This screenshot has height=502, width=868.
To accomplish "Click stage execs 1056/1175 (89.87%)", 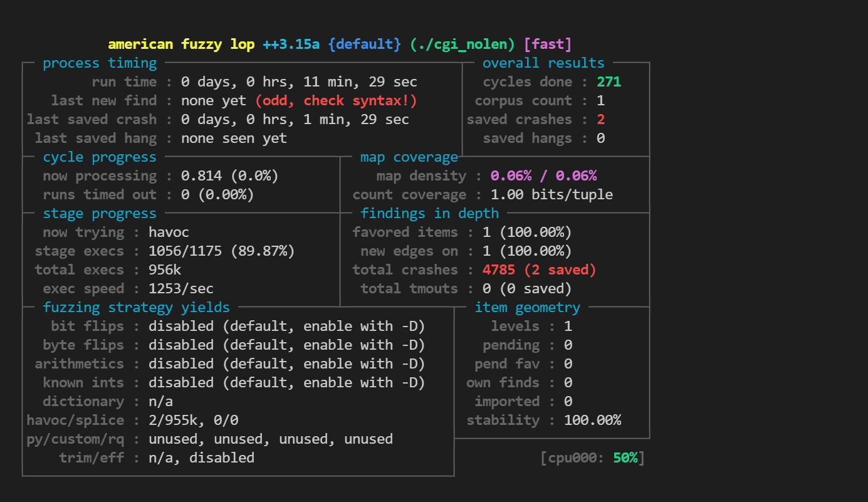I will pyautogui.click(x=222, y=251).
